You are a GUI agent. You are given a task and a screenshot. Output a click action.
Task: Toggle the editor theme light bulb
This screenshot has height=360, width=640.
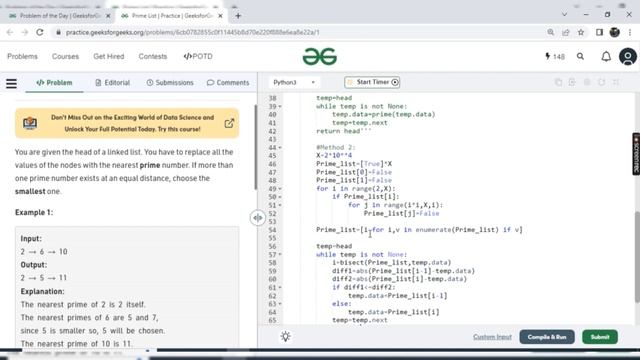pyautogui.click(x=285, y=337)
